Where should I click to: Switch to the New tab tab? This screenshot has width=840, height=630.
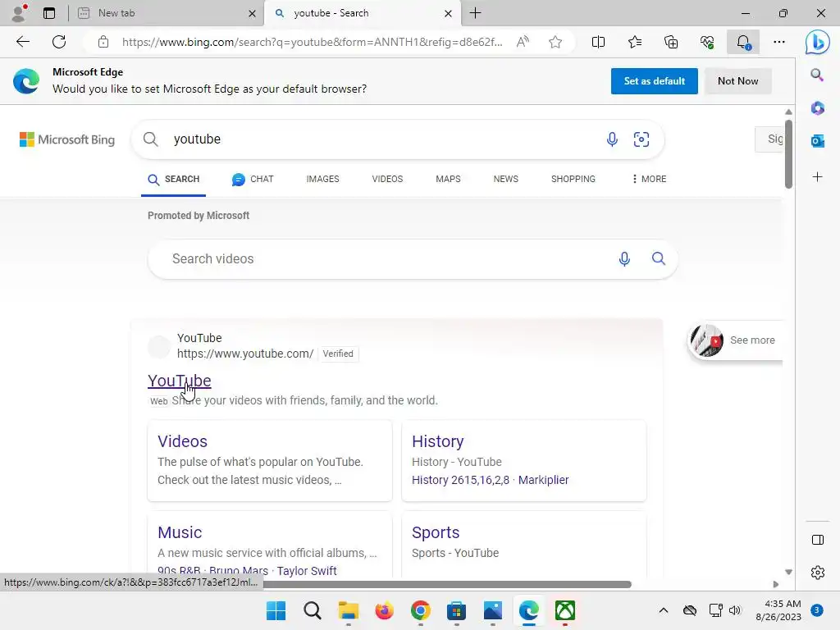167,13
